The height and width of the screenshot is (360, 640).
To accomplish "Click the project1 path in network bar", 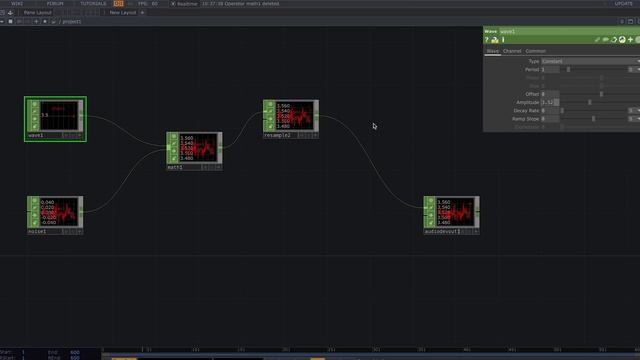I will [72, 22].
